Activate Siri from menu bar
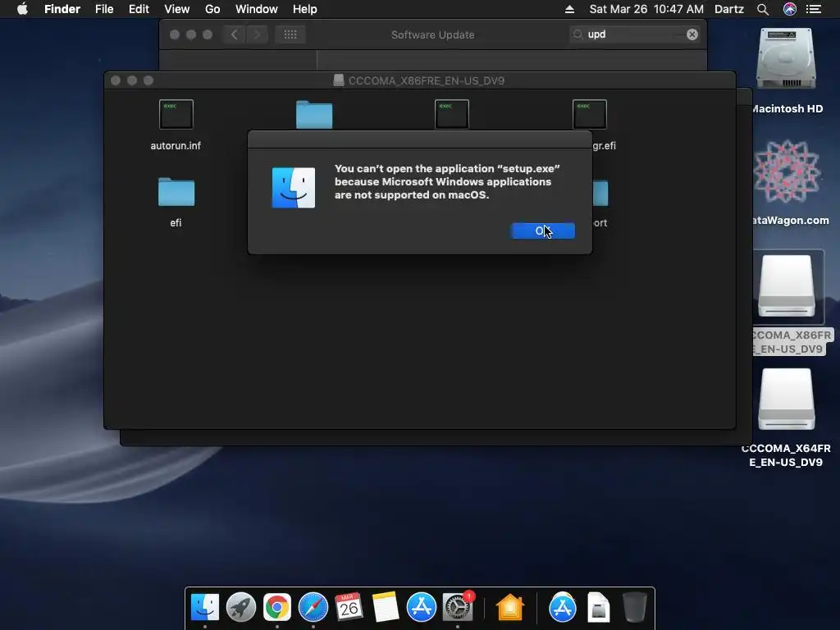This screenshot has height=630, width=840. (790, 9)
